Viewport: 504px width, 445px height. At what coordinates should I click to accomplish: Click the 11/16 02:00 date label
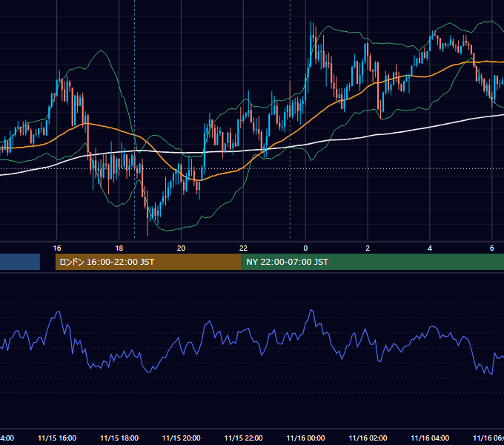[368, 438]
